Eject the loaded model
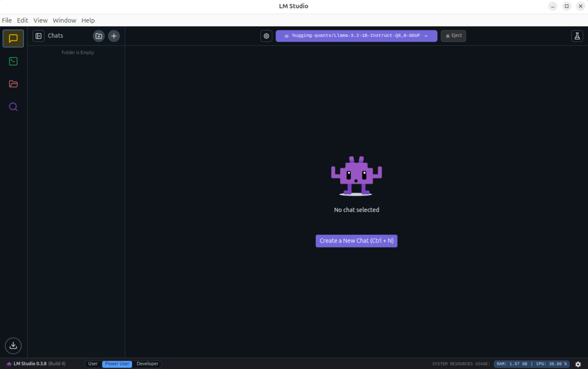The height and width of the screenshot is (369, 588). point(453,36)
